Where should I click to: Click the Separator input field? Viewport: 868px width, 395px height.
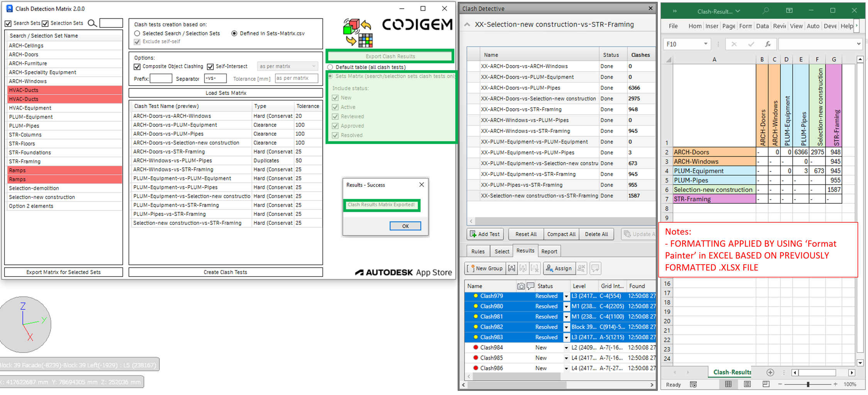pyautogui.click(x=215, y=78)
